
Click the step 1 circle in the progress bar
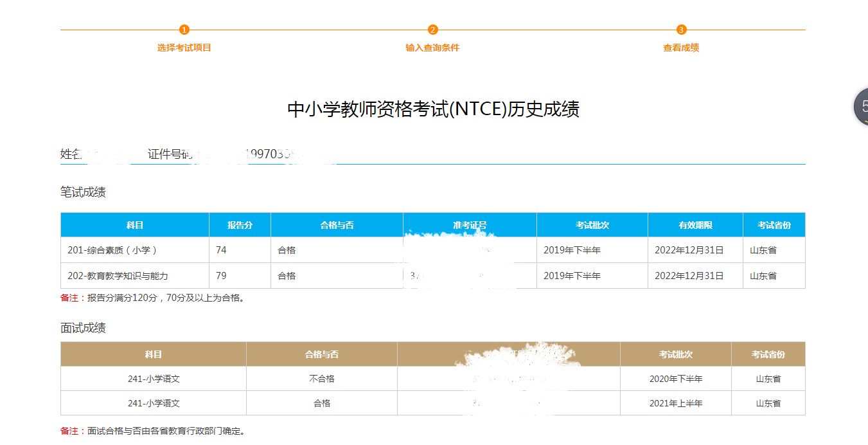(184, 30)
